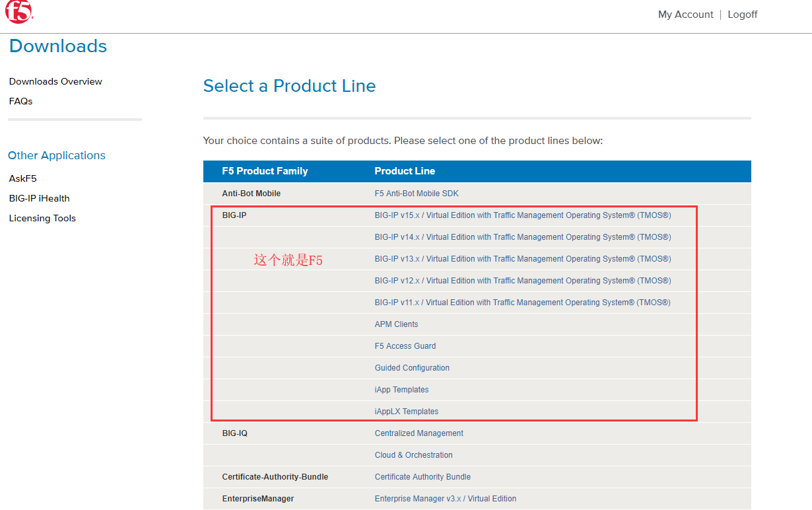Select BIG-IP v13.x Virtual Edition TMOS
The height and width of the screenshot is (510, 812).
pyautogui.click(x=523, y=259)
